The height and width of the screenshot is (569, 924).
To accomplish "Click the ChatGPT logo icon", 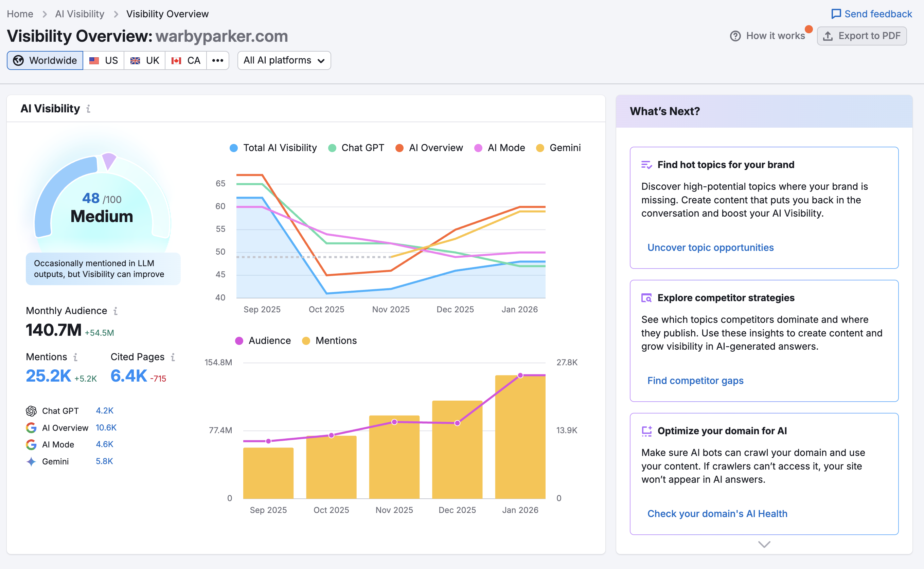I will [x=31, y=411].
